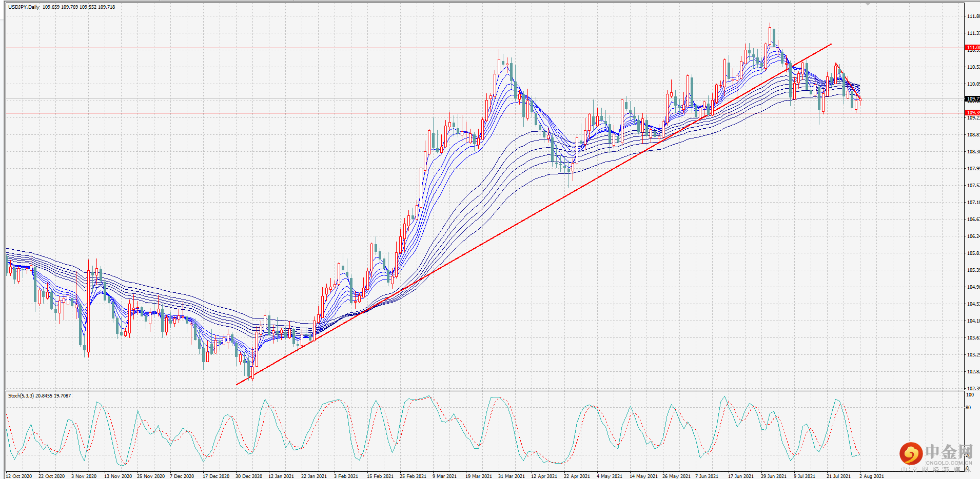The width and height of the screenshot is (980, 479).
Task: Select the USDJPY,Daily chart title
Action: [24, 7]
